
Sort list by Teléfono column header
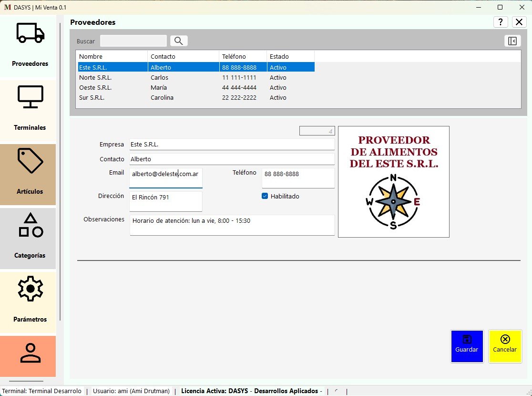click(x=242, y=56)
